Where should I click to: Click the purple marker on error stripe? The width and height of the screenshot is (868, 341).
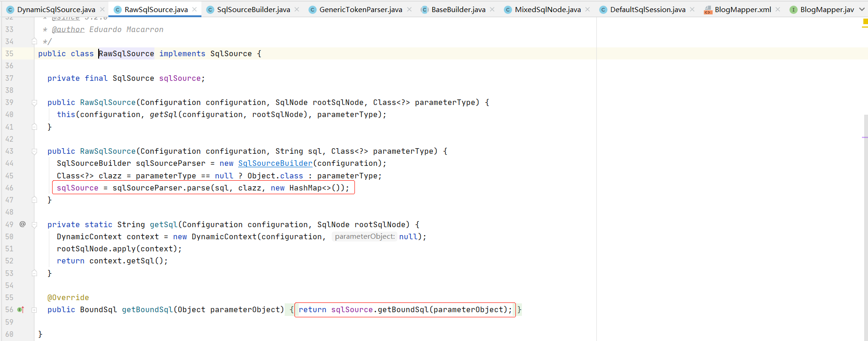click(865, 137)
